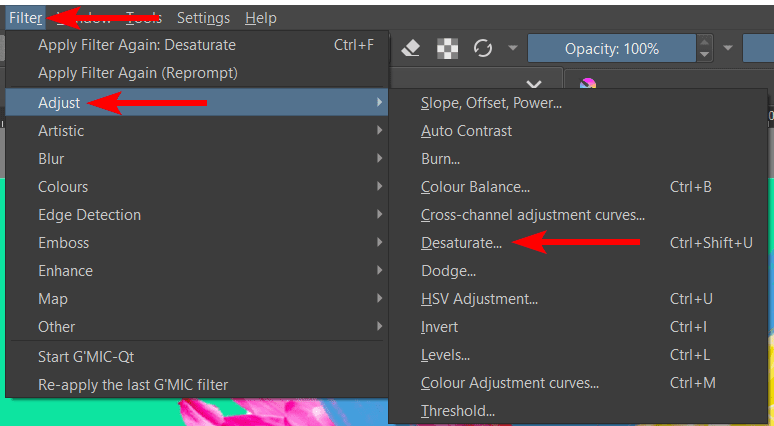774x426 pixels.
Task: Increase opacity with the up stepper arrow
Action: [x=705, y=42]
